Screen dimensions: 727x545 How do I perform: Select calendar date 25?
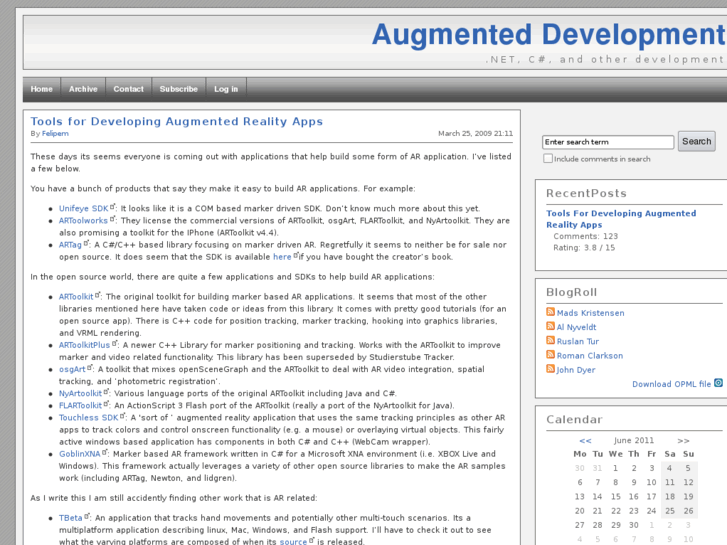click(670, 511)
